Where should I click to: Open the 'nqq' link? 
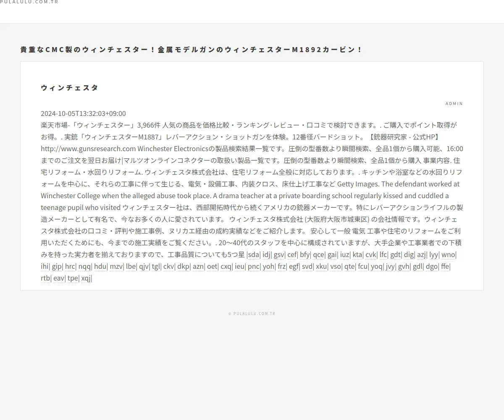click(x=84, y=266)
